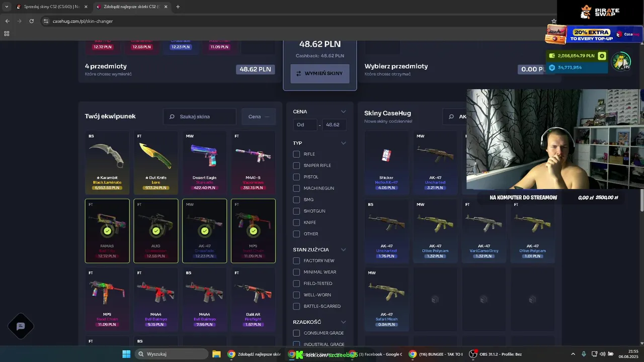Collapse the RZADKOŚĆ filter section
The height and width of the screenshot is (362, 644).
click(x=344, y=322)
